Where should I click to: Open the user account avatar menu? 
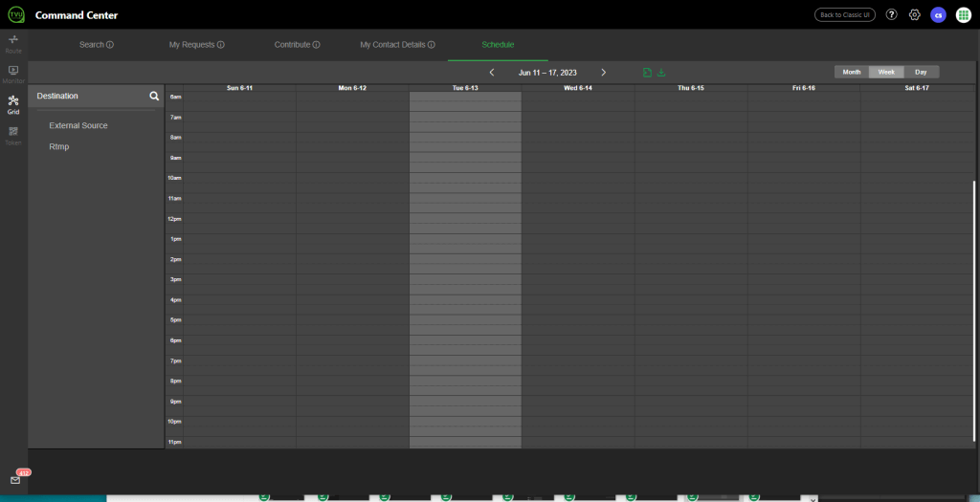coord(939,14)
